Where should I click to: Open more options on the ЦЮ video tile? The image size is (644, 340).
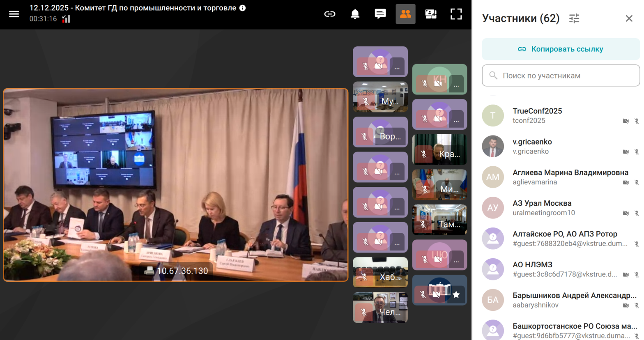click(456, 261)
